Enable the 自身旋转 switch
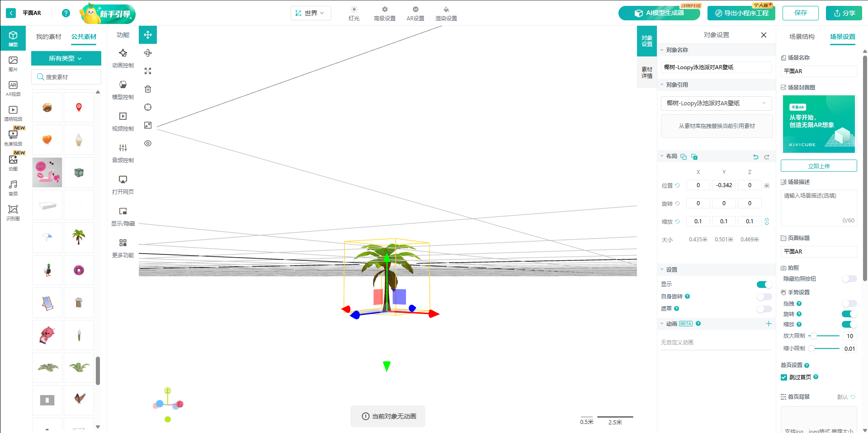868x433 pixels. click(764, 297)
